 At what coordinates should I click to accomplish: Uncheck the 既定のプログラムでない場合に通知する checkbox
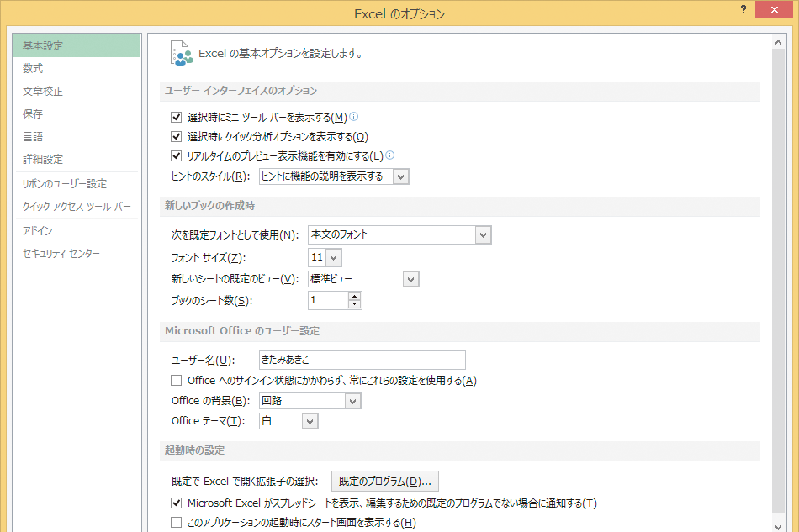pos(177,503)
